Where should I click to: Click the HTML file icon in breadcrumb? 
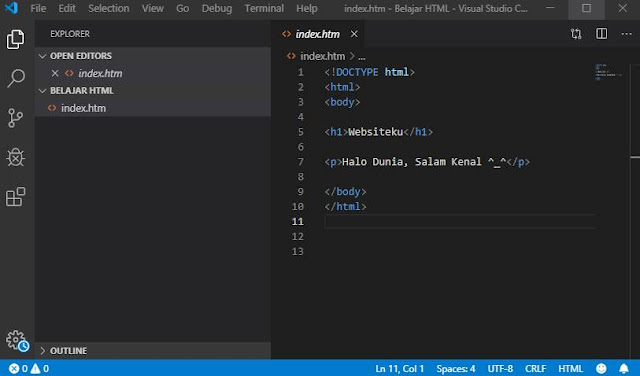pyautogui.click(x=291, y=56)
